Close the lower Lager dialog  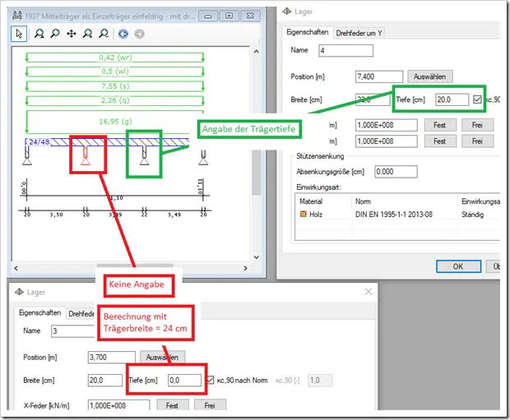pyautogui.click(x=369, y=292)
